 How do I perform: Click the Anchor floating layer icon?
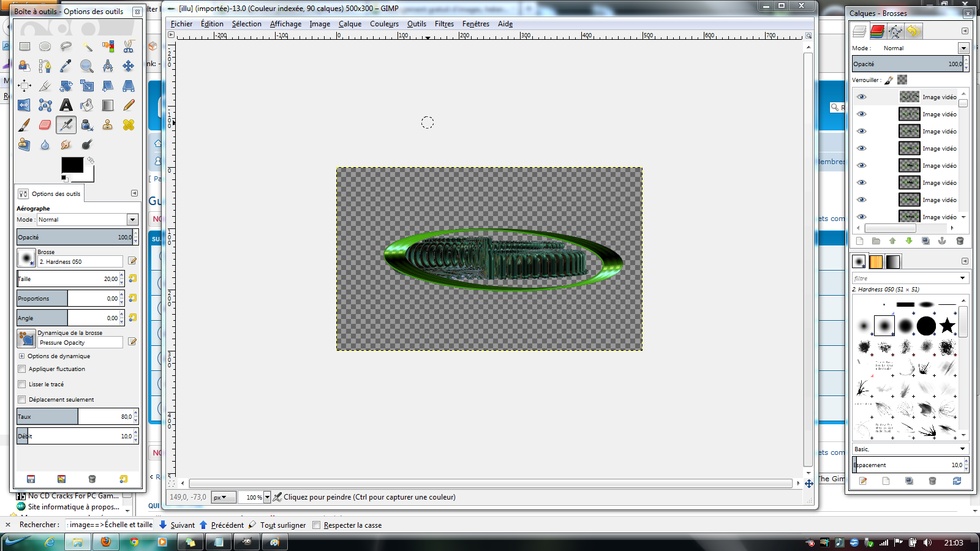942,241
